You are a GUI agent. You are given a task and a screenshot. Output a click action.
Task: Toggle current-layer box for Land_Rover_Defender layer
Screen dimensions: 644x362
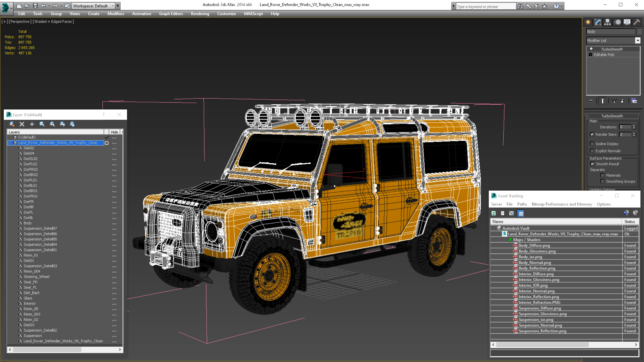(107, 143)
